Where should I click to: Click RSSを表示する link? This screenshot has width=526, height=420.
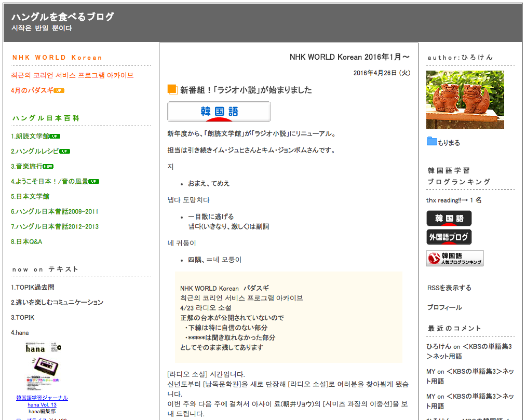point(449,288)
